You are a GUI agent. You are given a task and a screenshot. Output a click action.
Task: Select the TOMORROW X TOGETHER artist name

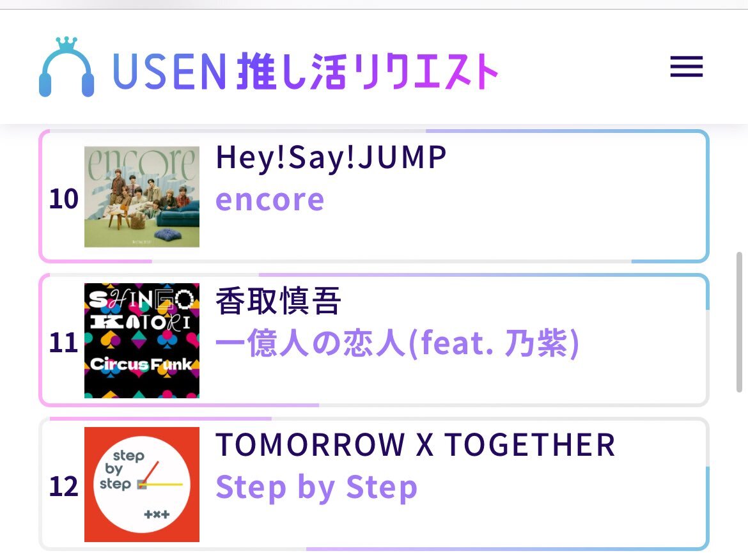[x=416, y=444]
